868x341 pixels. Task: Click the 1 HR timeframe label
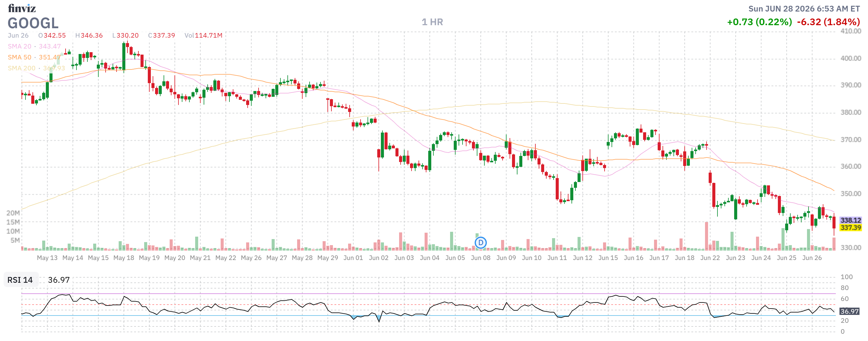click(432, 22)
